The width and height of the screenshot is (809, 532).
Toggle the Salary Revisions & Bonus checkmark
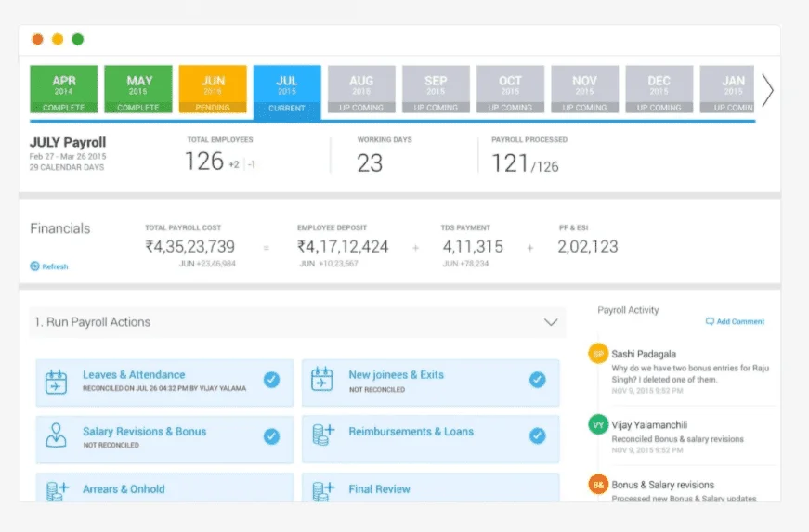pyautogui.click(x=271, y=436)
